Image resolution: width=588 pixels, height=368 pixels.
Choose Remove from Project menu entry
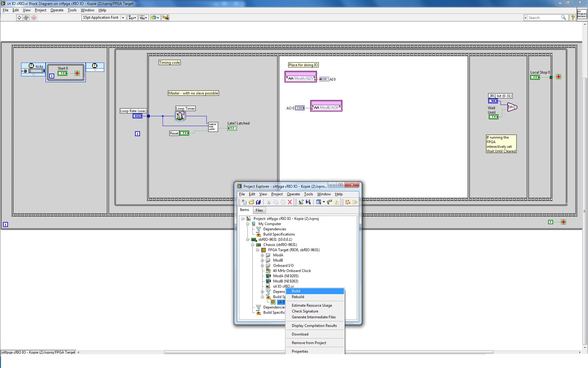[x=315, y=343]
